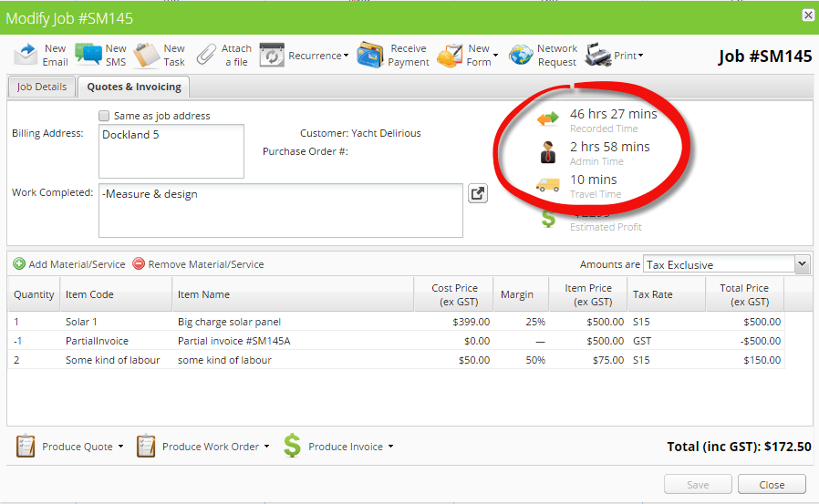The height and width of the screenshot is (504, 819).
Task: Click the Close button at the bottom
Action: click(772, 485)
